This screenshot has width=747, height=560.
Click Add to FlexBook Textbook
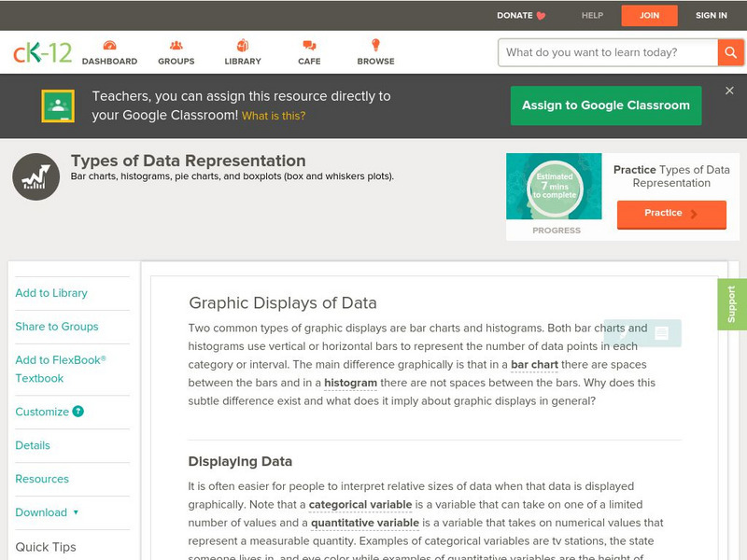[61, 369]
